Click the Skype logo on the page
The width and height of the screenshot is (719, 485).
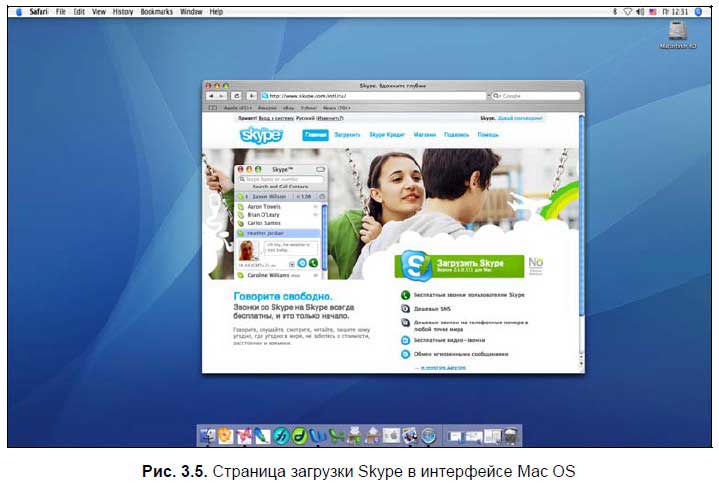[x=260, y=135]
